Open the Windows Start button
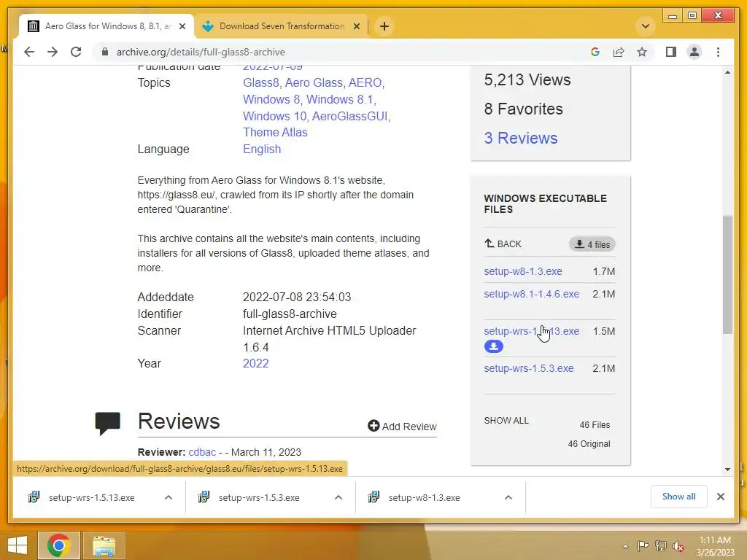 (x=18, y=545)
